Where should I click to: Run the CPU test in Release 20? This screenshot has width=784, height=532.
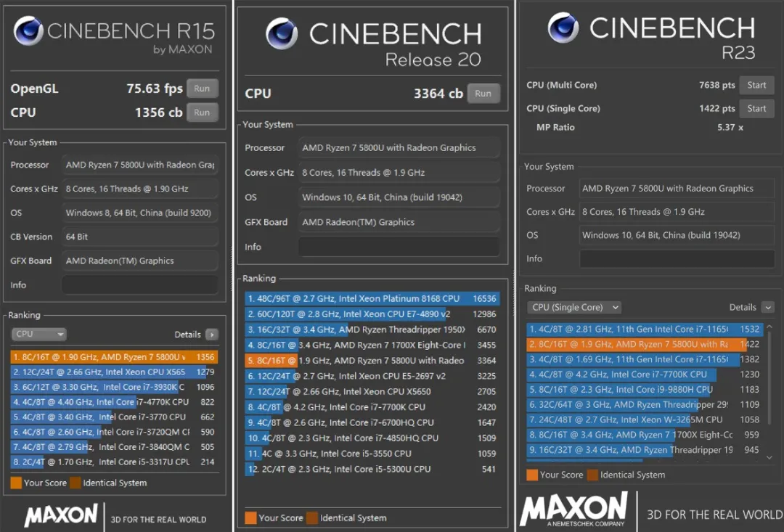pos(483,94)
